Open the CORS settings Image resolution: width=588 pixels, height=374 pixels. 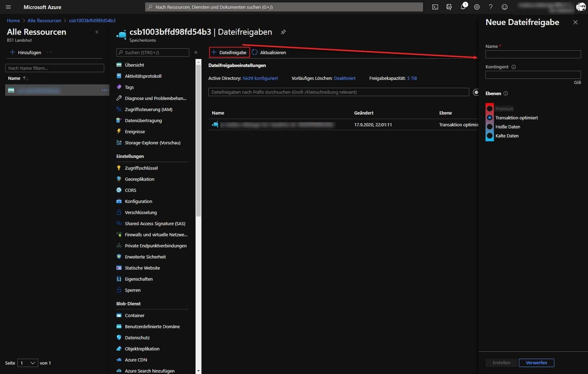tap(130, 190)
